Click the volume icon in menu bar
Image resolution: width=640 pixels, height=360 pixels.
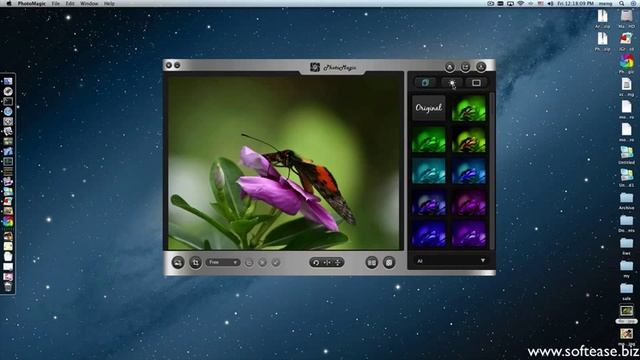coord(550,3)
